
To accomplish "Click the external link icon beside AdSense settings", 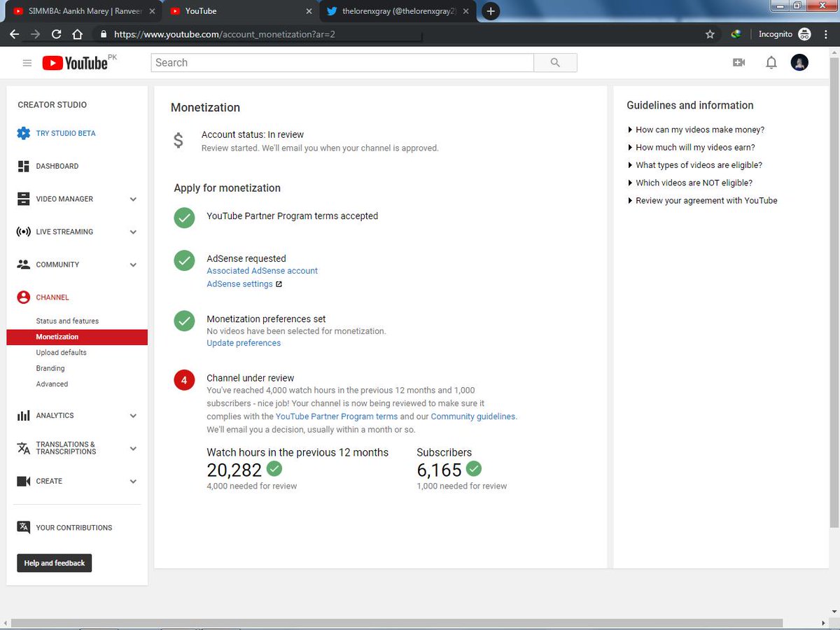I will 279,284.
